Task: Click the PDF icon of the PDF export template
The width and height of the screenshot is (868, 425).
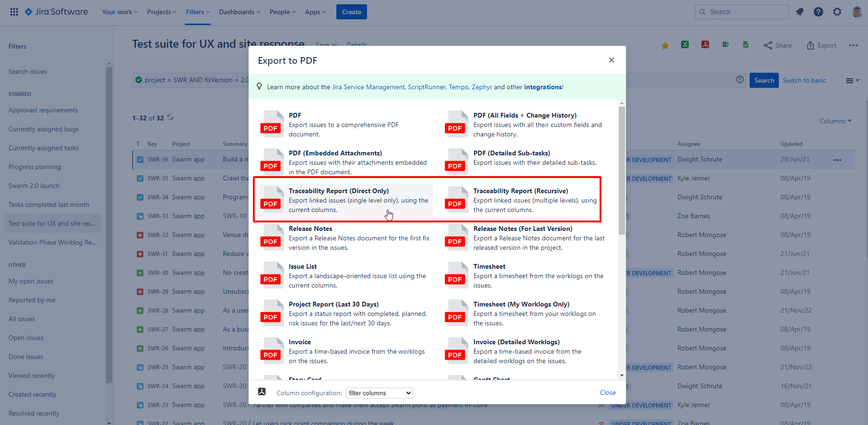Action: [x=272, y=124]
